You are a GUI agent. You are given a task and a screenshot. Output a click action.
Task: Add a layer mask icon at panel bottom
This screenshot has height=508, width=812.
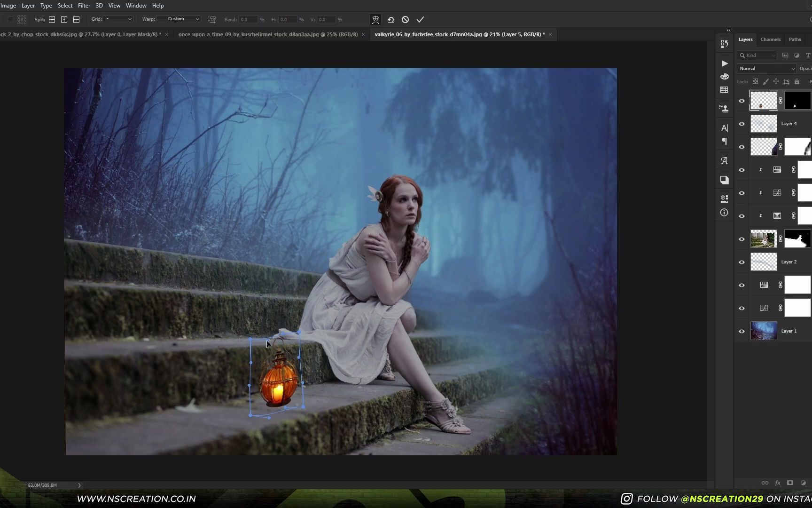point(790,483)
